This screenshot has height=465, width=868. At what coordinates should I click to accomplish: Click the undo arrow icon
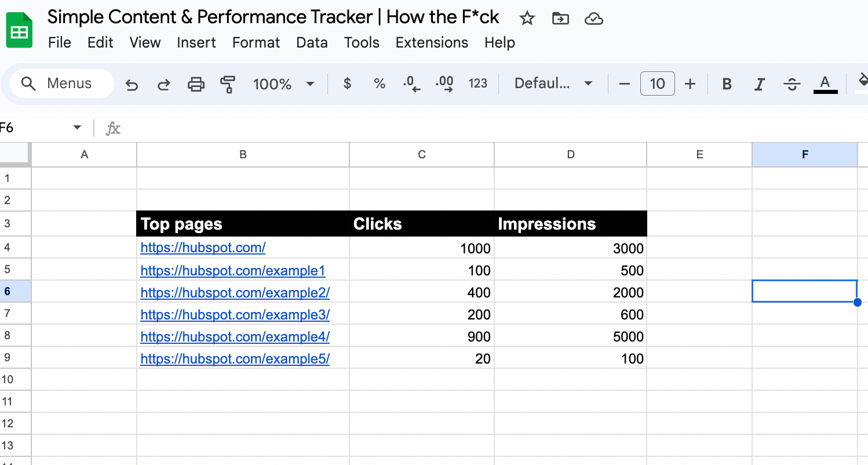[132, 85]
